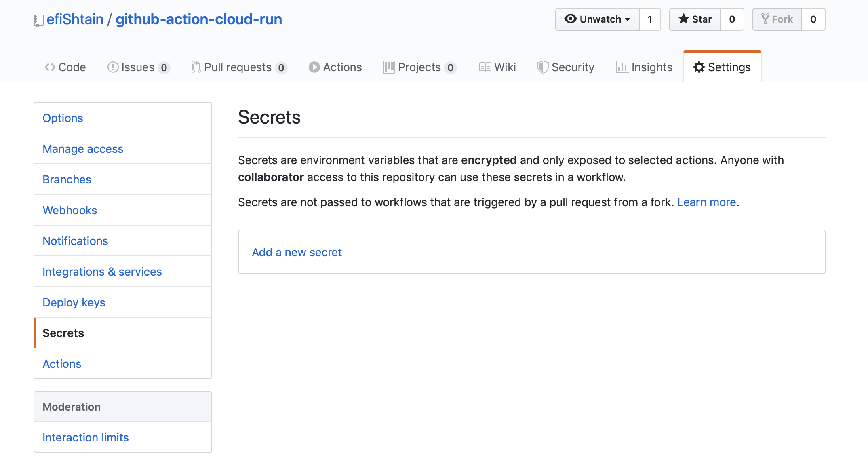Click the repository book icon
This screenshot has height=464, width=868.
coord(38,20)
